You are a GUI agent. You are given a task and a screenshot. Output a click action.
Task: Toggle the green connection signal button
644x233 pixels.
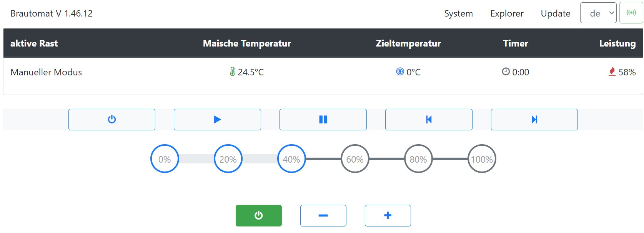[x=631, y=13]
